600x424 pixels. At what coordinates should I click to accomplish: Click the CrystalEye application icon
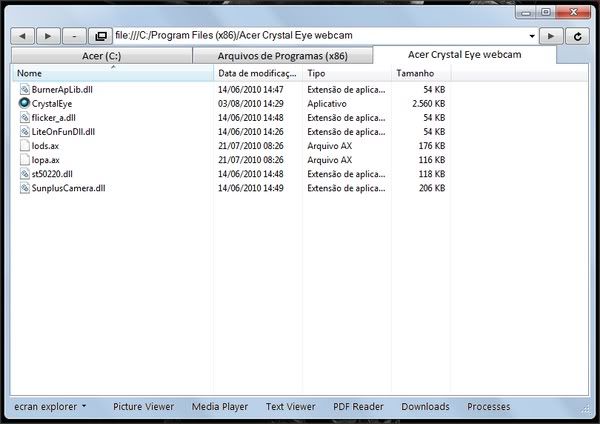(24, 103)
